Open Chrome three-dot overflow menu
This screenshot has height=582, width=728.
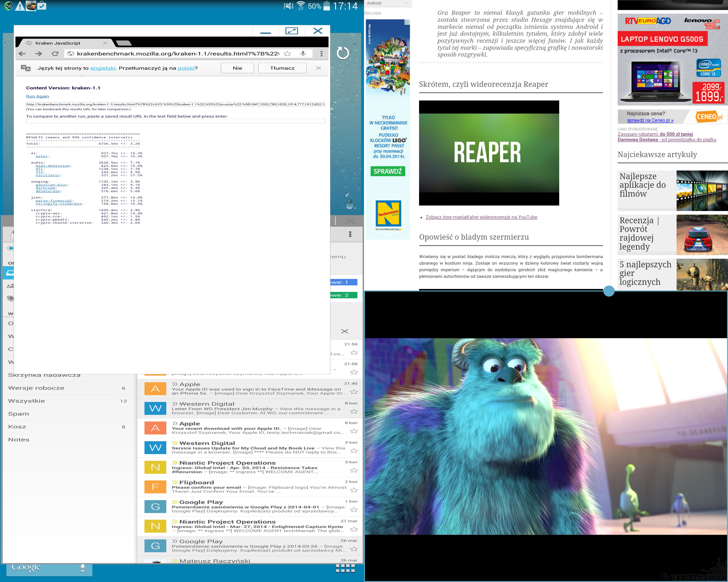click(x=321, y=54)
